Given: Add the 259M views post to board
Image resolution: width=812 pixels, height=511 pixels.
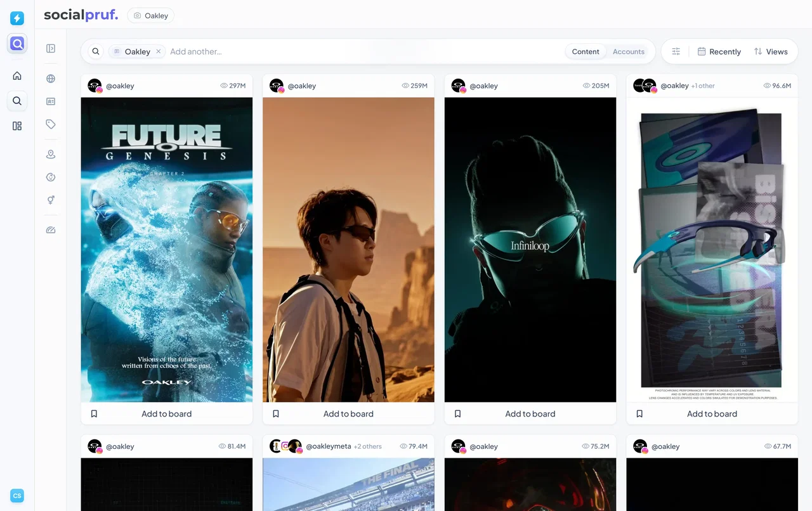Looking at the screenshot, I should coord(348,414).
